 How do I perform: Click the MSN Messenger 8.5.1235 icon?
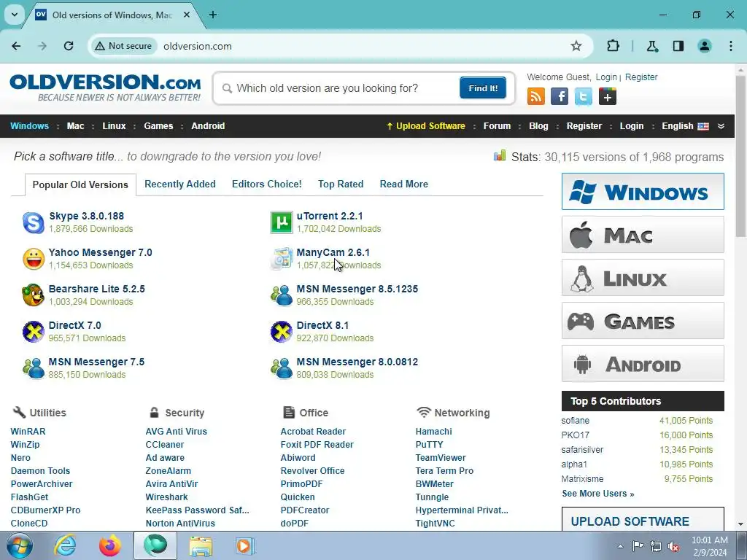(282, 295)
